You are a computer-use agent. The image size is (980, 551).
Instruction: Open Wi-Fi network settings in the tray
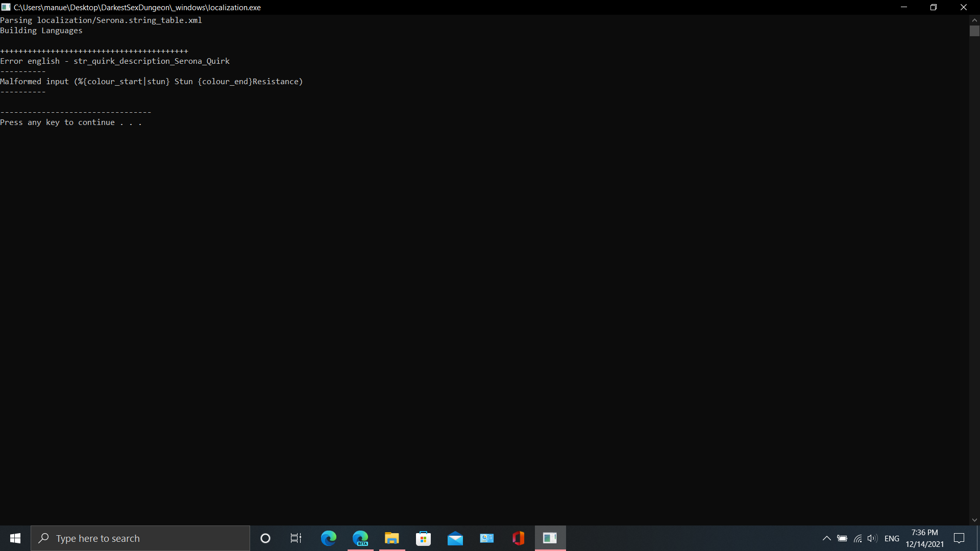857,538
